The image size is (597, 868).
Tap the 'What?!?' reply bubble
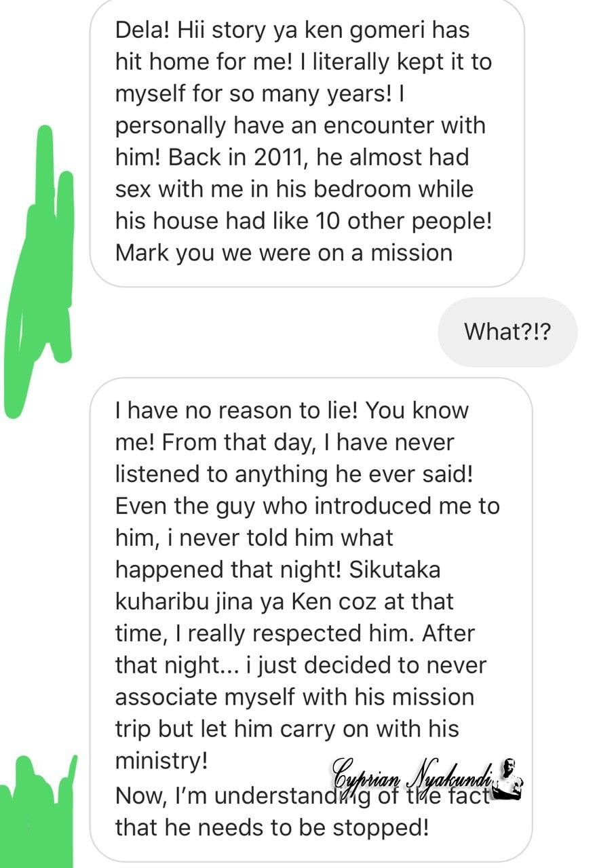(x=507, y=332)
